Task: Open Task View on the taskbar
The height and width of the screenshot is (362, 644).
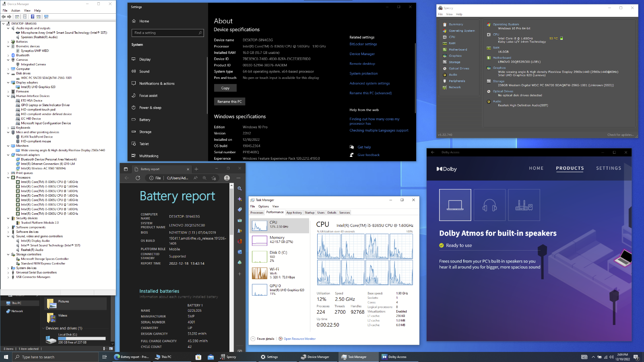Action: [x=105, y=357]
